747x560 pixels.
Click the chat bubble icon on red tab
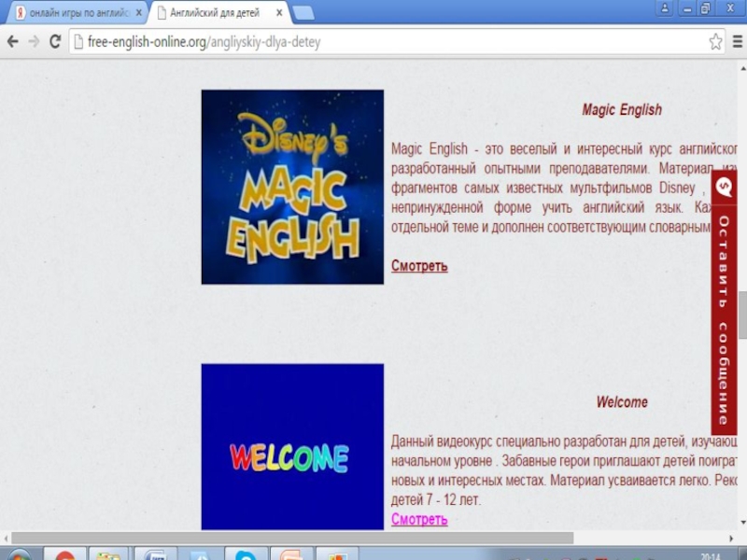tap(724, 187)
